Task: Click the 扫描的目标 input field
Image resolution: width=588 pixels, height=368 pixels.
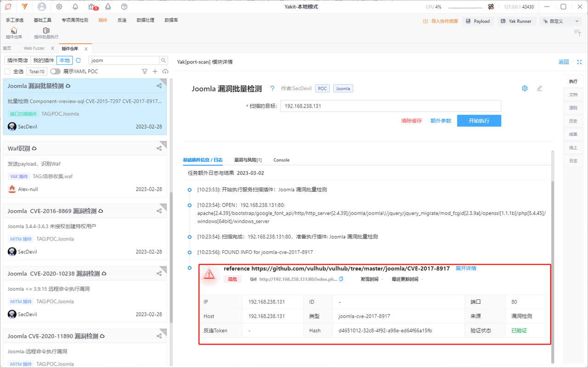Action: pyautogui.click(x=390, y=106)
